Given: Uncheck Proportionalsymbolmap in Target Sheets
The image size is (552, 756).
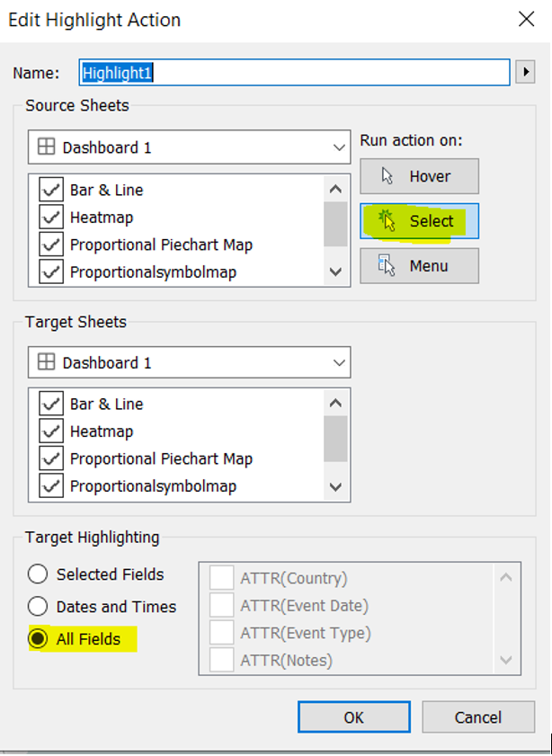Looking at the screenshot, I should click(51, 485).
